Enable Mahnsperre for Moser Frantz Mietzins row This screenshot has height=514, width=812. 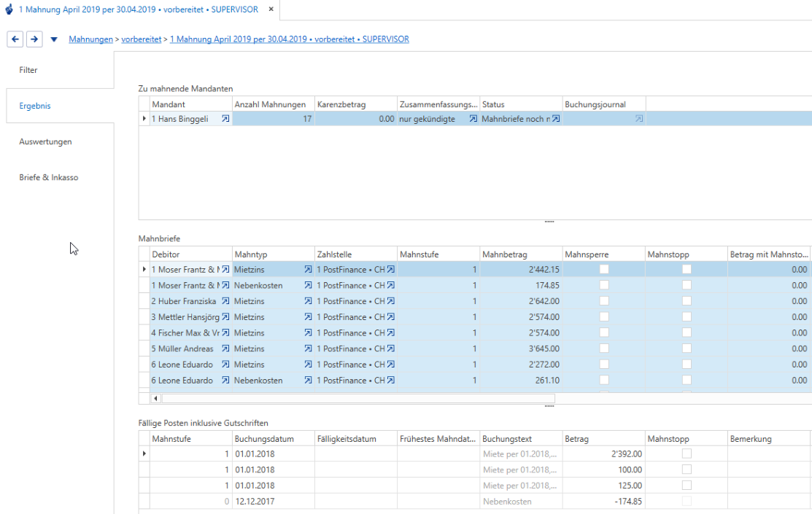[x=604, y=269]
